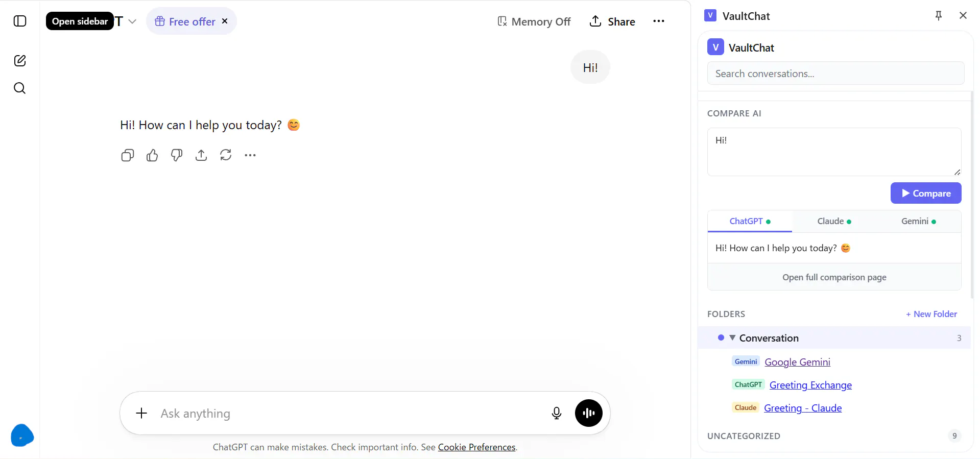This screenshot has width=980, height=459.
Task: Regenerate the assistant response
Action: pos(226,155)
